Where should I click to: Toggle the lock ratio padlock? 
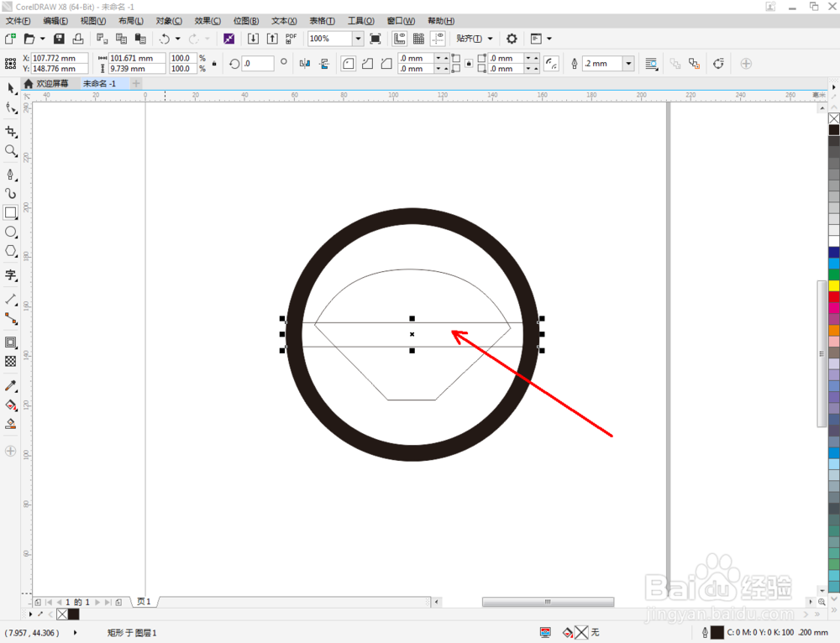[x=214, y=64]
